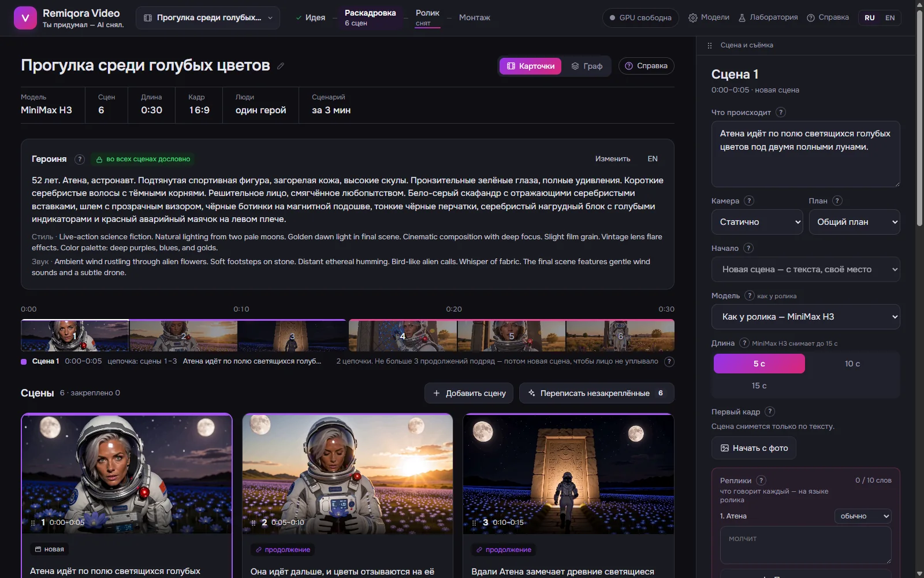924x578 pixels.
Task: Open the План dropdown showing Общий план
Action: (x=854, y=222)
